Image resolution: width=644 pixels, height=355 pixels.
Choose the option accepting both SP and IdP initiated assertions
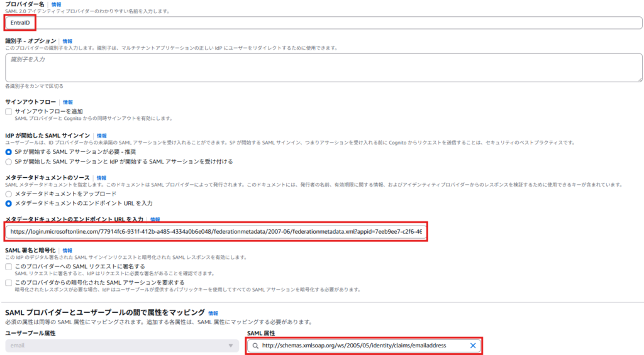(9, 161)
